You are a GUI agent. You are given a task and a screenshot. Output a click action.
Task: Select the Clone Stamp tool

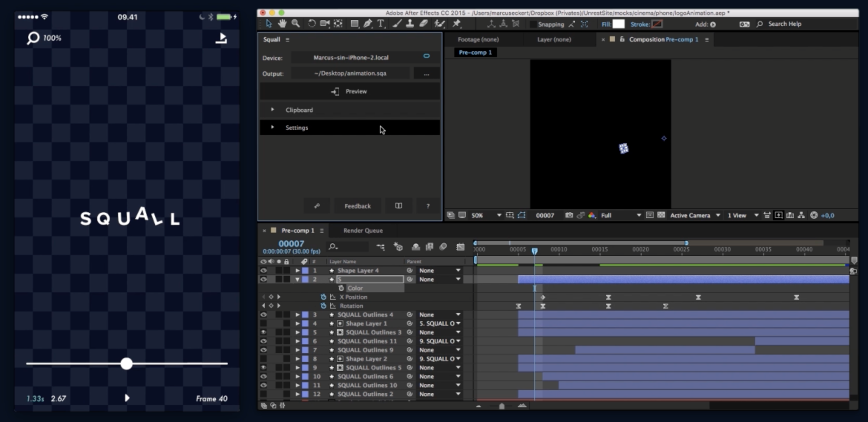pyautogui.click(x=410, y=24)
